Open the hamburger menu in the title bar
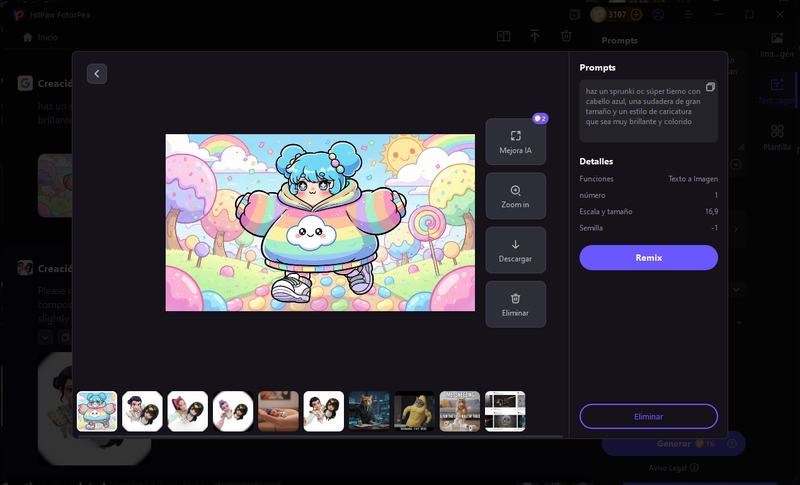 (688, 15)
